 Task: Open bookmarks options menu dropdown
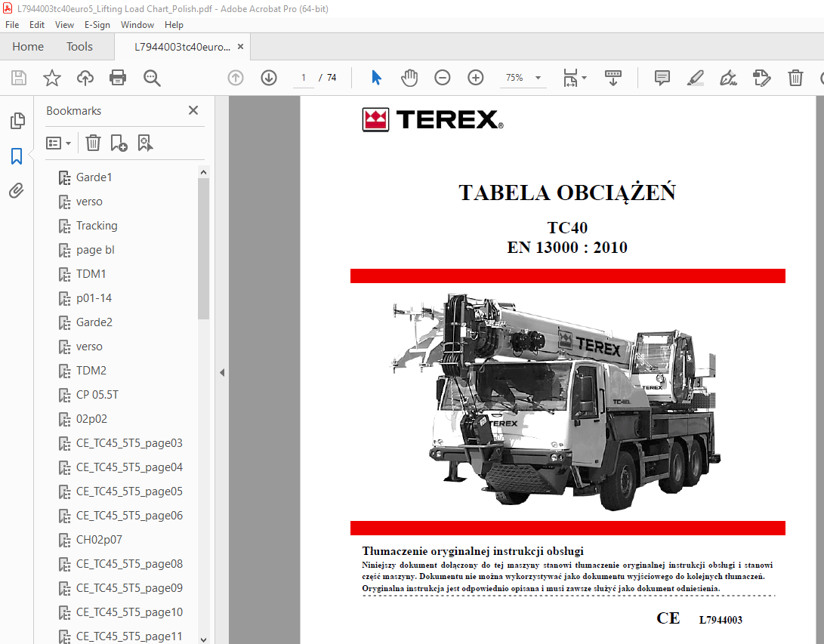[x=58, y=143]
